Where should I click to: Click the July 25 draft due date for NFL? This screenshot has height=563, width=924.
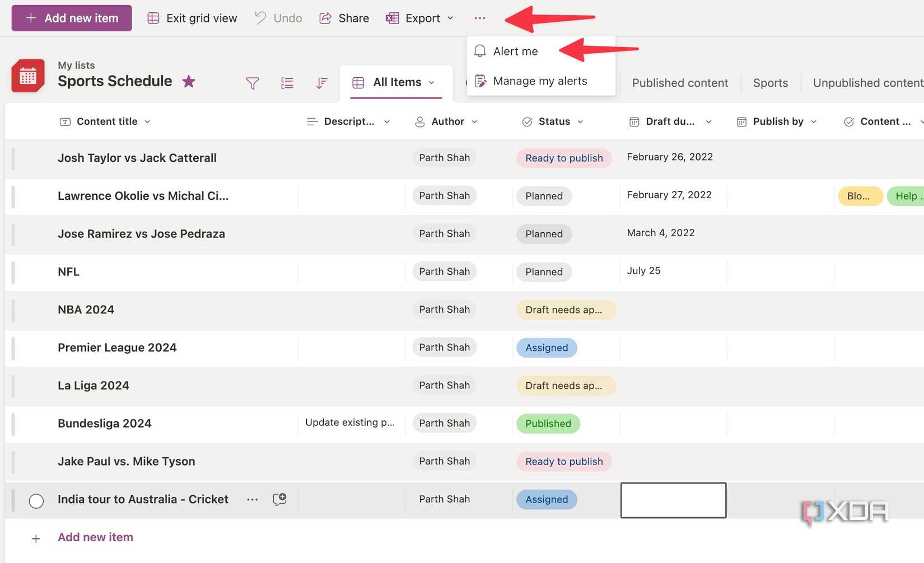click(x=643, y=271)
